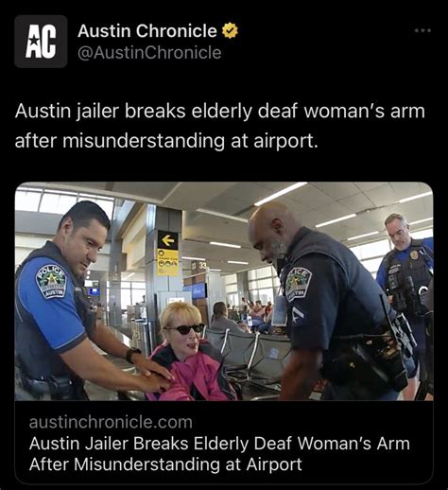The image size is (448, 490).
Task: Click the woman's pink jacket in photo
Action: click(192, 374)
